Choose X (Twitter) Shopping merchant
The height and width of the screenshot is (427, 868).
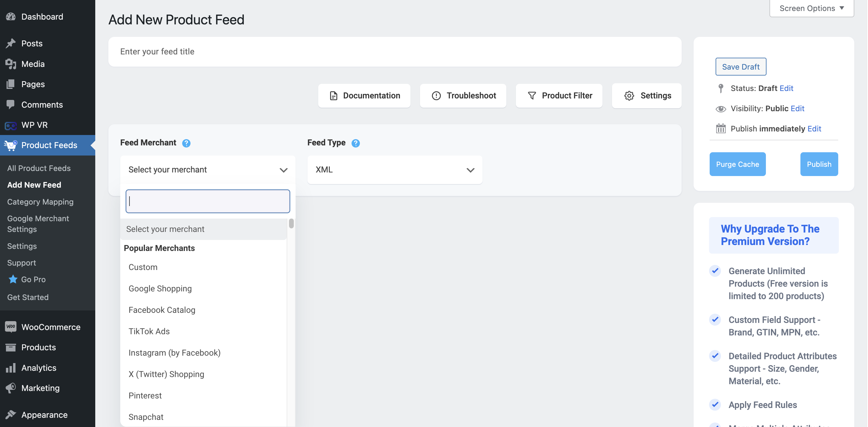[x=204, y=374]
